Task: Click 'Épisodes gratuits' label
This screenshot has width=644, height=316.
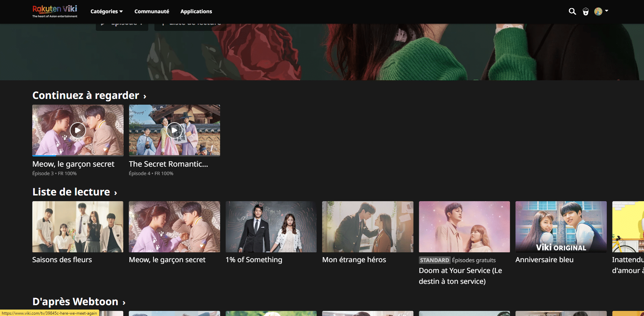Action: pyautogui.click(x=474, y=260)
